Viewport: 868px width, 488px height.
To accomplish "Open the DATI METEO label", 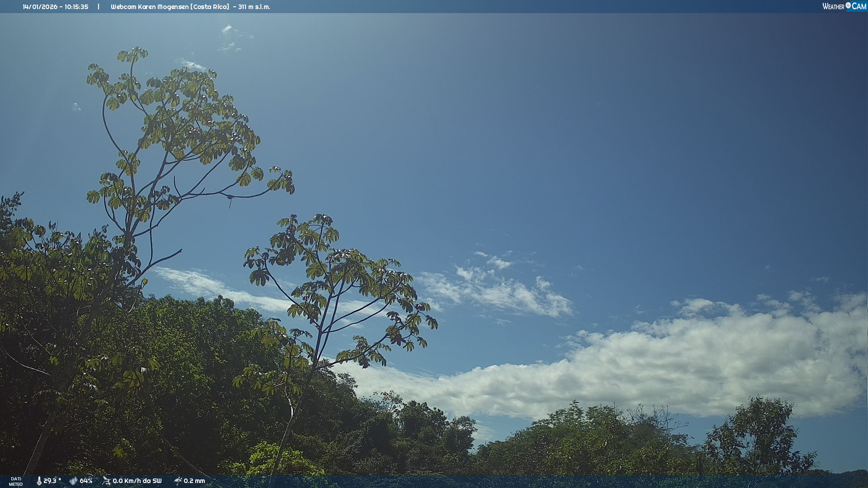I will pos(16,481).
